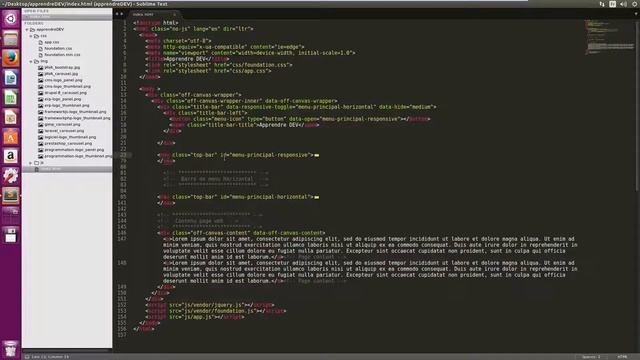Expand the js folder in sidebar

[x=31, y=163]
